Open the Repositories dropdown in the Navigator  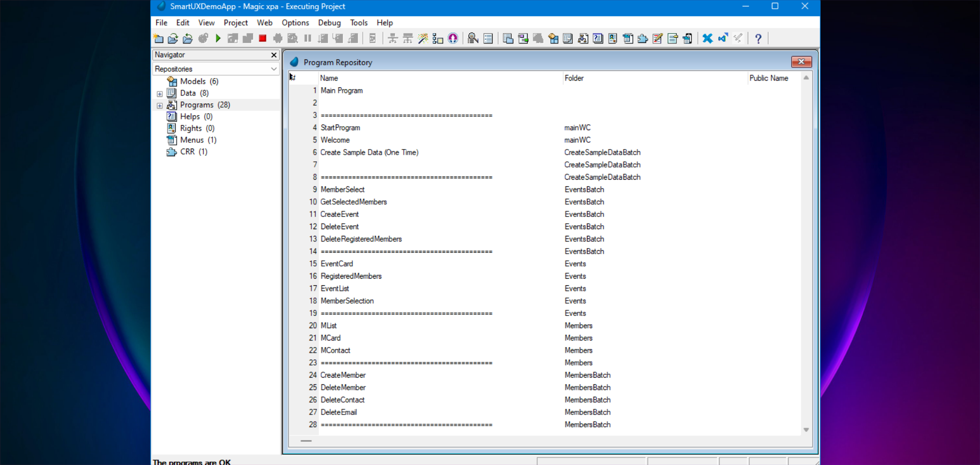pos(274,68)
